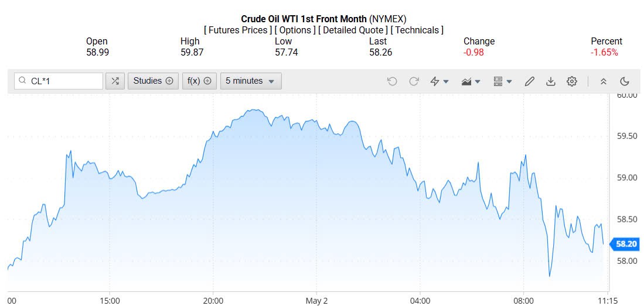The width and height of the screenshot is (644, 306).
Task: View the Technicals link
Action: coord(417,30)
